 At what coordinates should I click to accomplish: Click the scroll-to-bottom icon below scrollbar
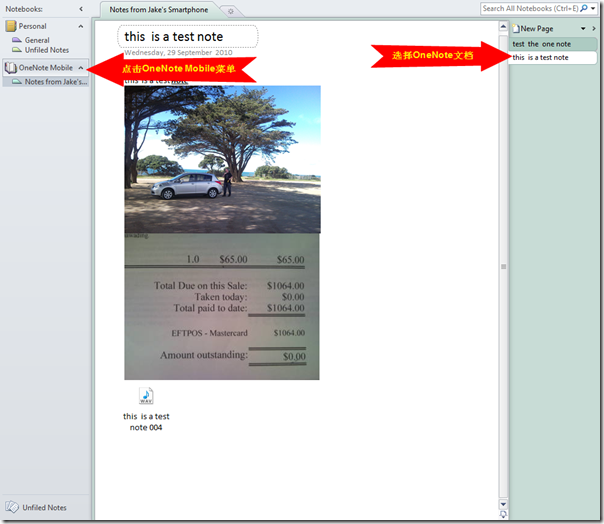pyautogui.click(x=503, y=514)
